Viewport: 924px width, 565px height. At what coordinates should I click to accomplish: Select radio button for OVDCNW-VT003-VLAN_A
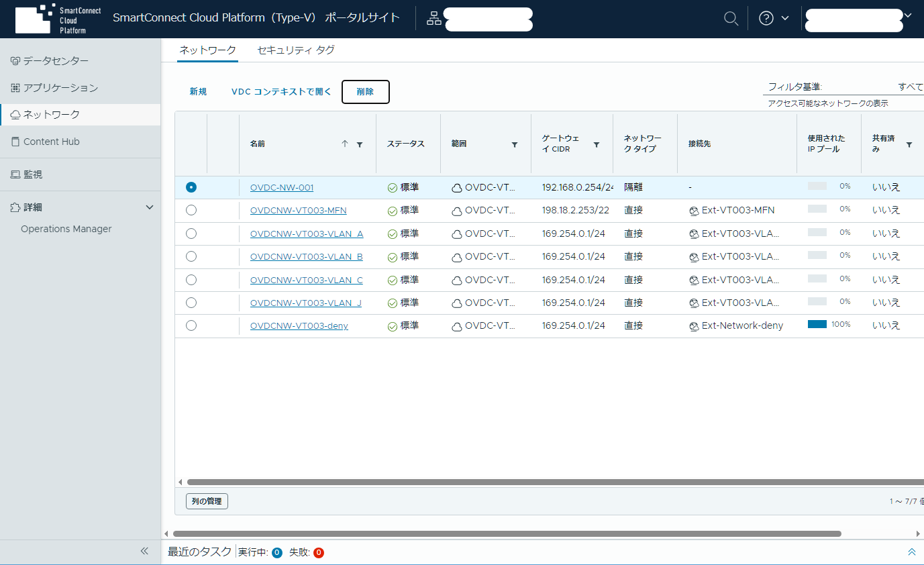click(x=191, y=234)
